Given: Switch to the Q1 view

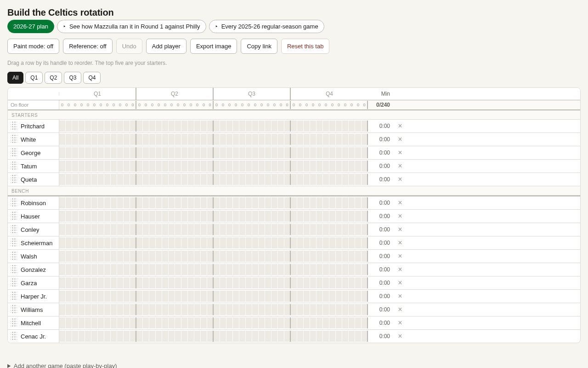Looking at the screenshot, I should coord(34,78).
